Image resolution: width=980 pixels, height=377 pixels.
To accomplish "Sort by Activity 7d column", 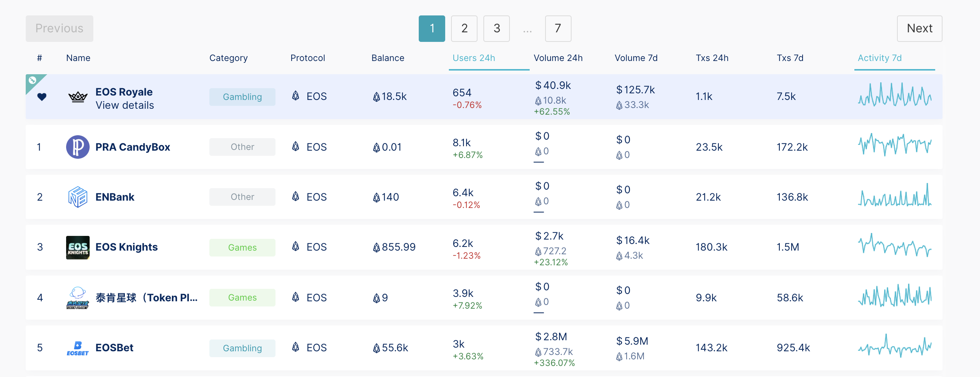I will click(x=880, y=58).
